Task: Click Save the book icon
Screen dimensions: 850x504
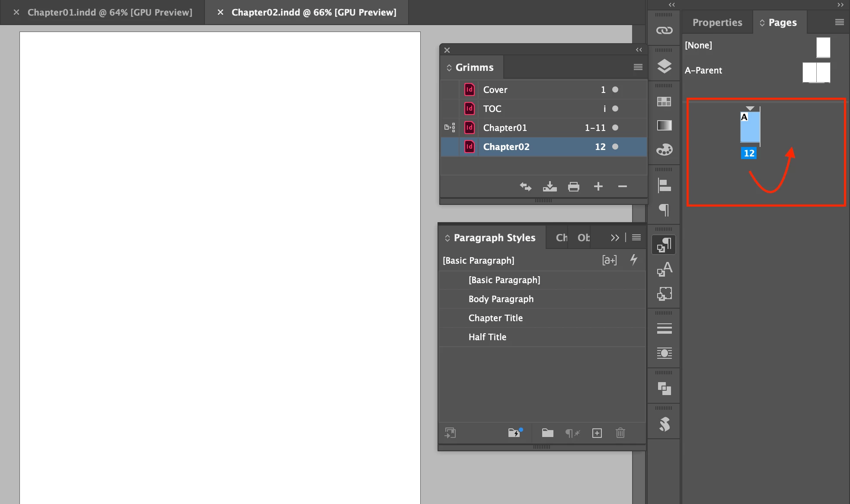Action: coord(550,187)
